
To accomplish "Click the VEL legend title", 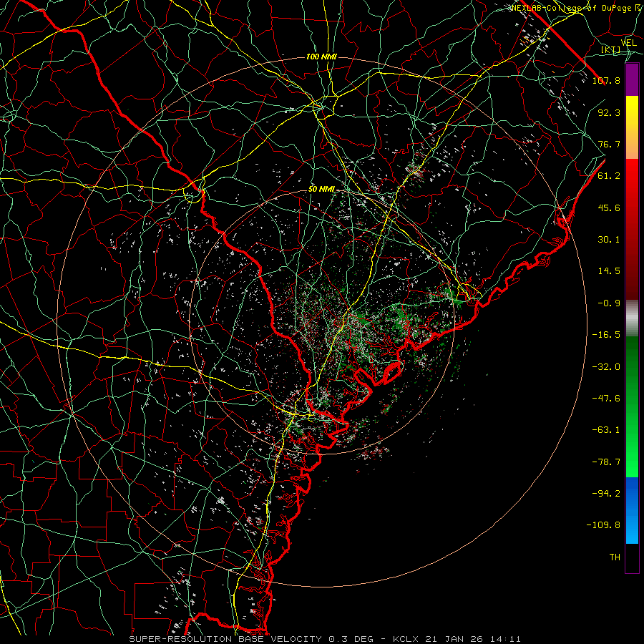I will pos(628,43).
